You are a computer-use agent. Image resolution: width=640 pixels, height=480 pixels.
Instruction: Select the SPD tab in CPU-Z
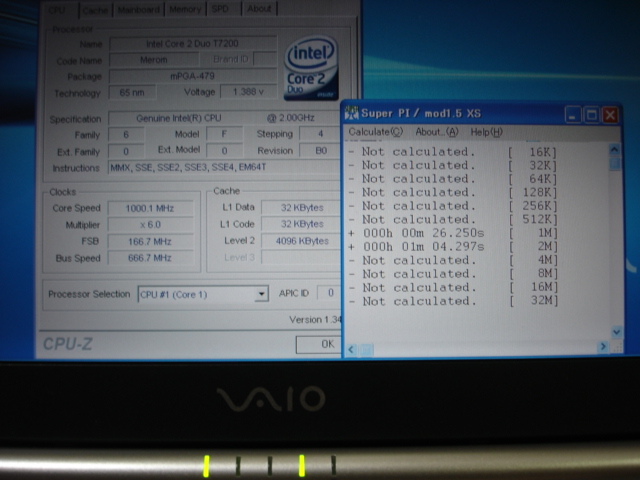coord(220,9)
